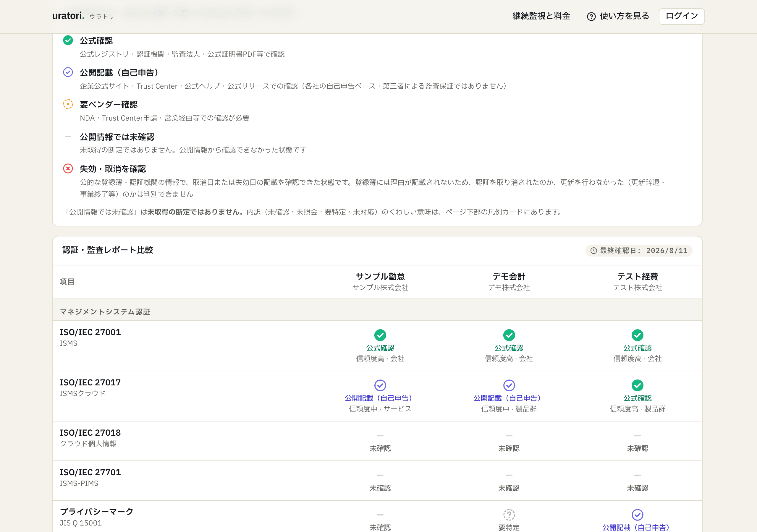
Task: Open 継続監視と料金 page
Action: pyautogui.click(x=541, y=16)
